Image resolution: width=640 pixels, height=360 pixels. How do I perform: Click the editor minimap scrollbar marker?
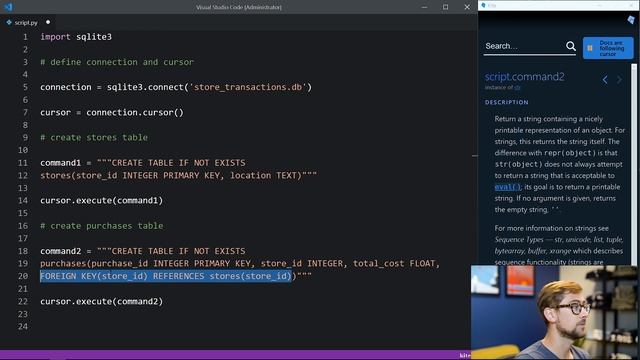coord(474,156)
